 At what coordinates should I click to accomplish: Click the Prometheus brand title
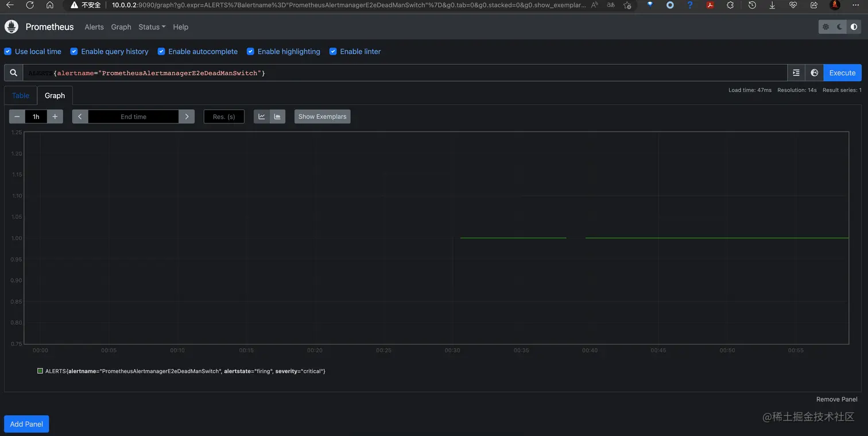point(50,27)
